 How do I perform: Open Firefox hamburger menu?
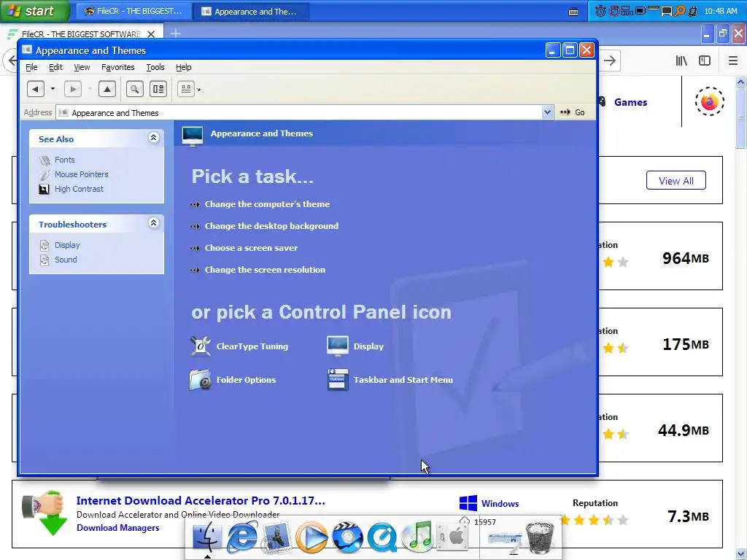pos(732,61)
